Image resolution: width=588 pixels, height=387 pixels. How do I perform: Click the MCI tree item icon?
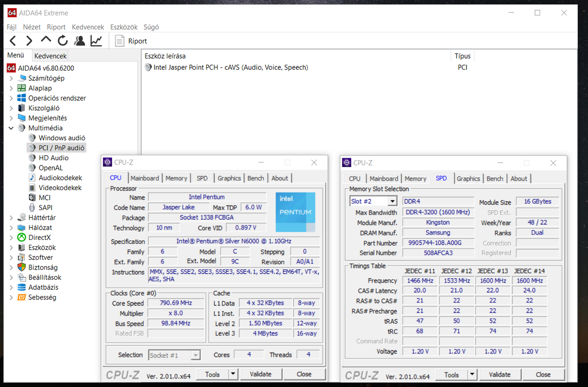pos(32,197)
